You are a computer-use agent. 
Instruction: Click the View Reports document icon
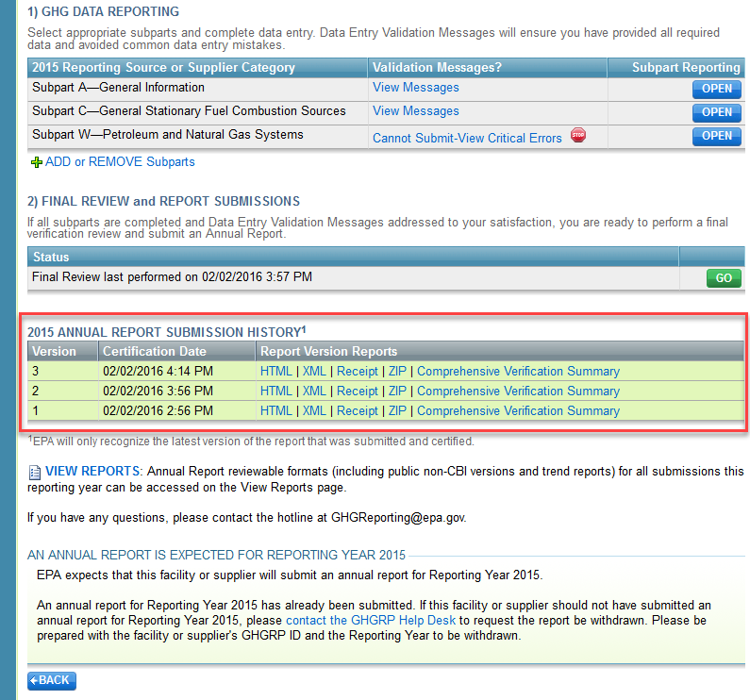pyautogui.click(x=34, y=472)
